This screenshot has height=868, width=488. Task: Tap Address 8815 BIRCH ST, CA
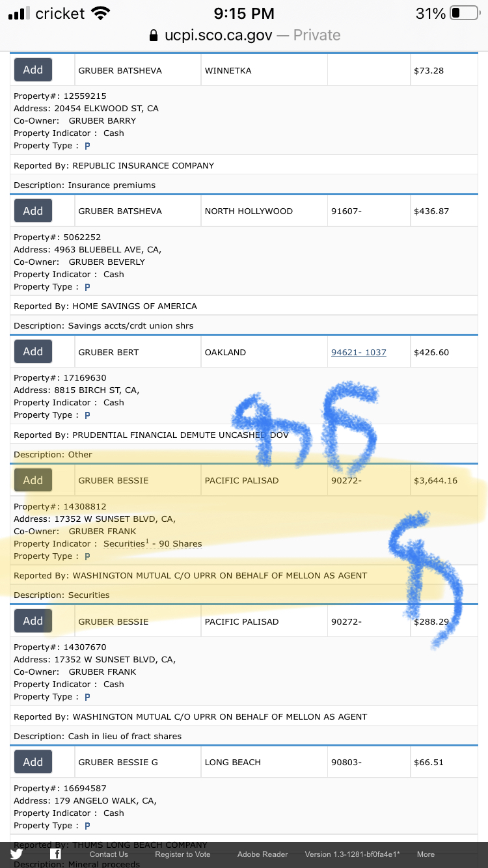pos(77,390)
